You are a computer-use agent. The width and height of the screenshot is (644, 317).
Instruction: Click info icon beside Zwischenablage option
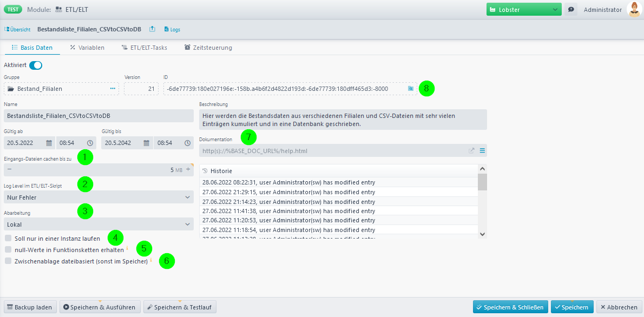(x=151, y=260)
